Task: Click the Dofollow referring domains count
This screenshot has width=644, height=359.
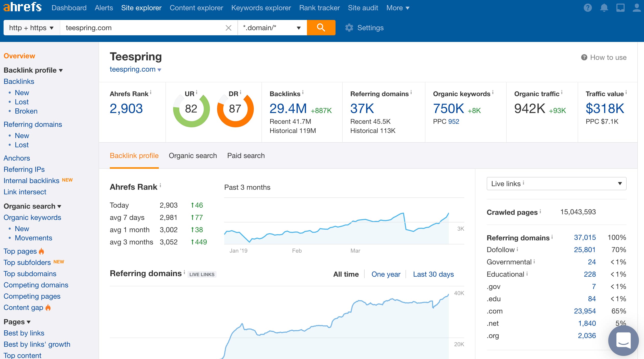Action: [583, 250]
